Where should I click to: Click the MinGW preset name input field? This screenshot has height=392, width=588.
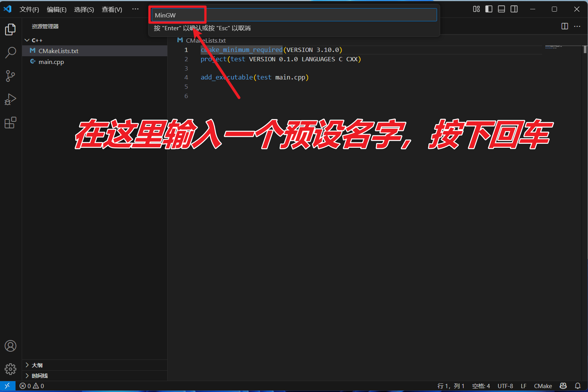(294, 15)
